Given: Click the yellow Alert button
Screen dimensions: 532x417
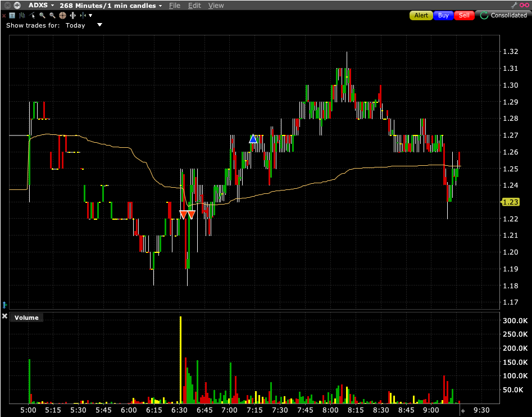Looking at the screenshot, I should pos(421,15).
